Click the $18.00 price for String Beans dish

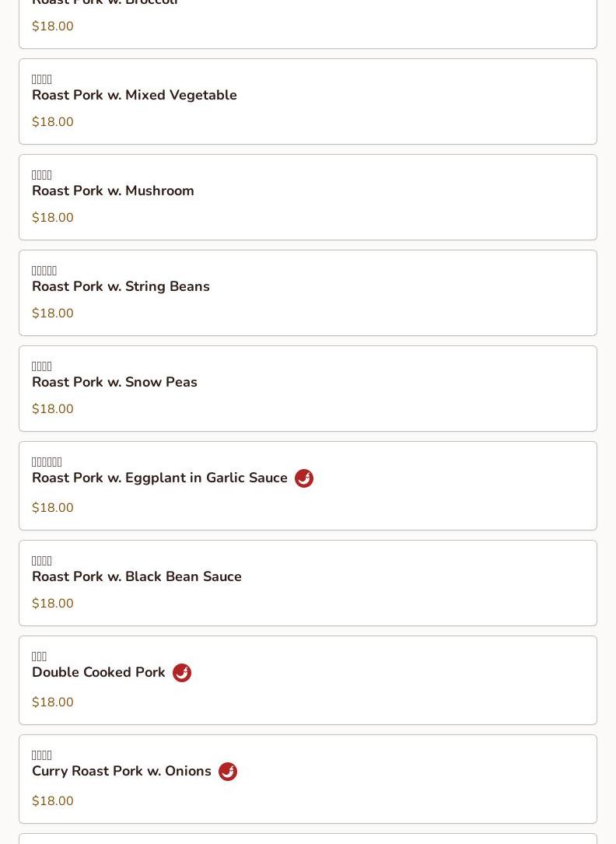click(53, 313)
